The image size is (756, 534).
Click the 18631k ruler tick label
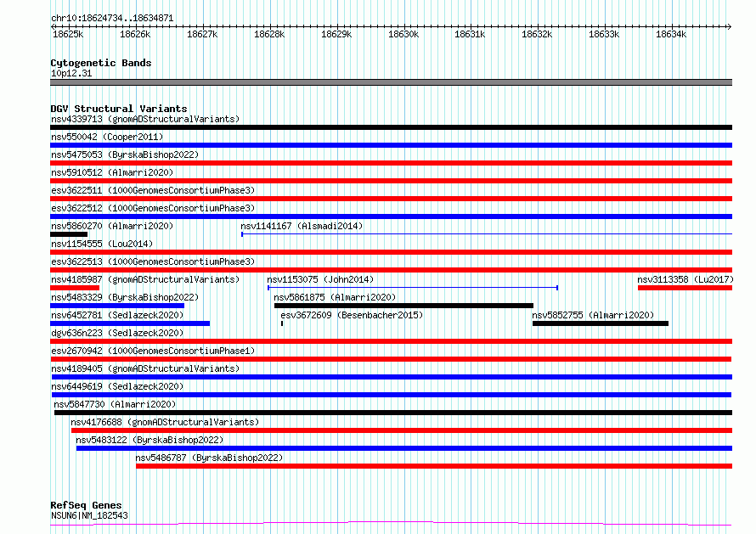[x=470, y=34]
